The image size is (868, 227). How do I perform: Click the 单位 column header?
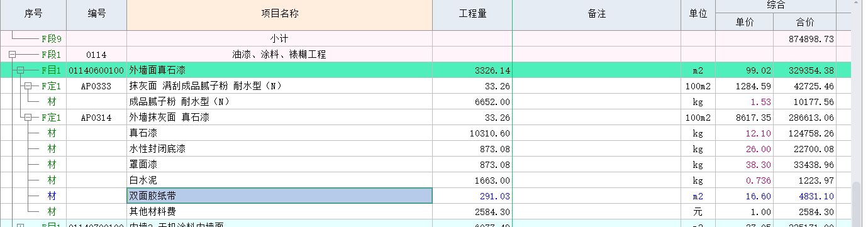(698, 14)
